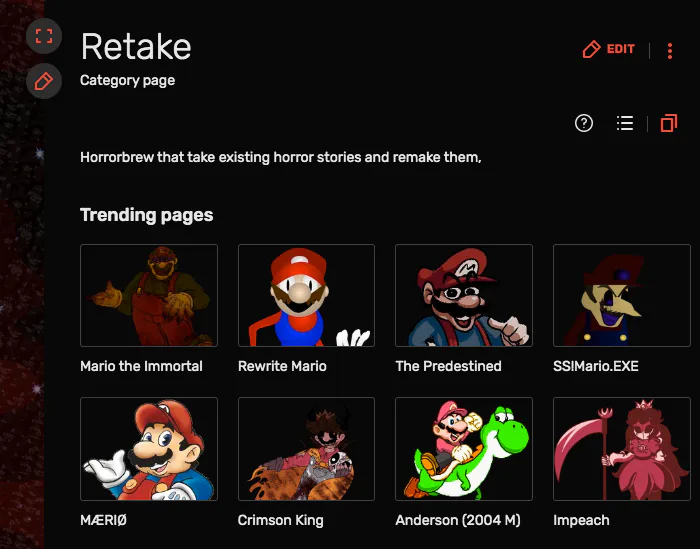Click the Horrorbrew description text
The height and width of the screenshot is (549, 700).
[280, 157]
